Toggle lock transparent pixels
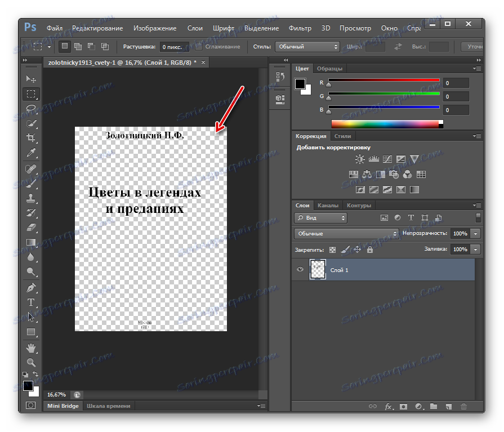 [332, 250]
